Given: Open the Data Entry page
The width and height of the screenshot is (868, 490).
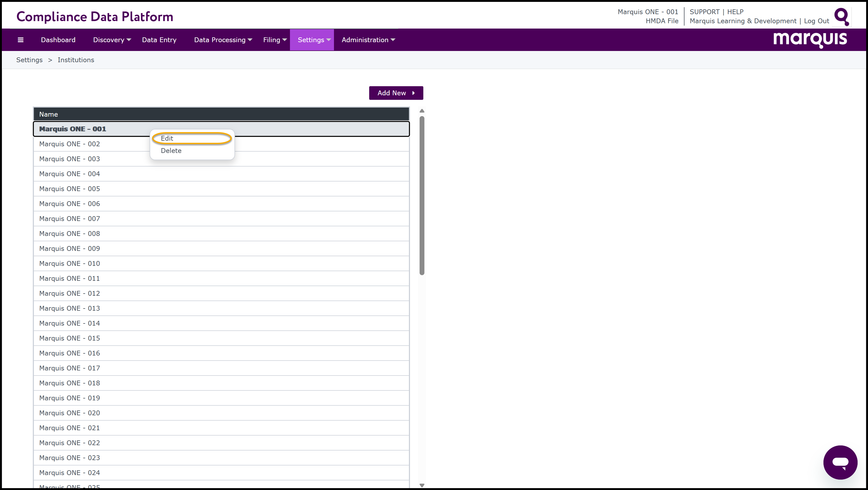Looking at the screenshot, I should 159,40.
